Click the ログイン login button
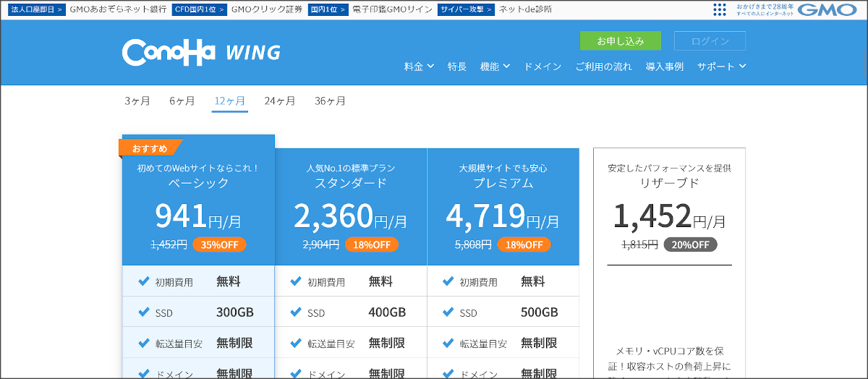Screen dimensions: 868x379 pos(710,41)
